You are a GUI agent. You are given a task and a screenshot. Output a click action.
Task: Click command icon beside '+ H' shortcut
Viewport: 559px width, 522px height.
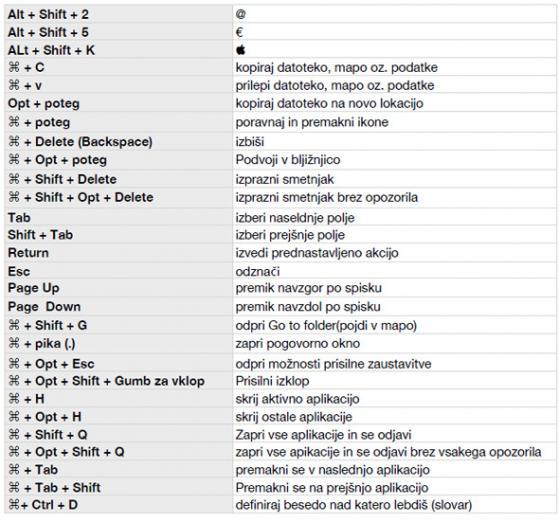pyautogui.click(x=14, y=399)
